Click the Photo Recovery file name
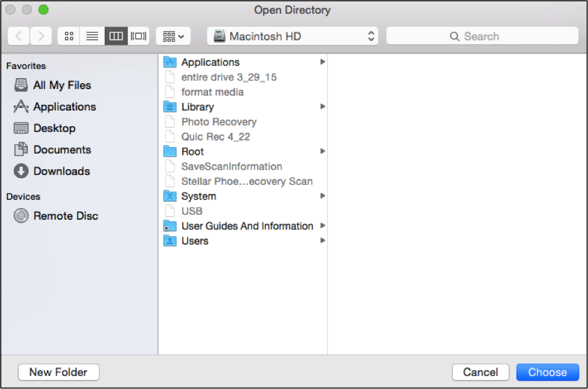This screenshot has height=389, width=588. (219, 122)
